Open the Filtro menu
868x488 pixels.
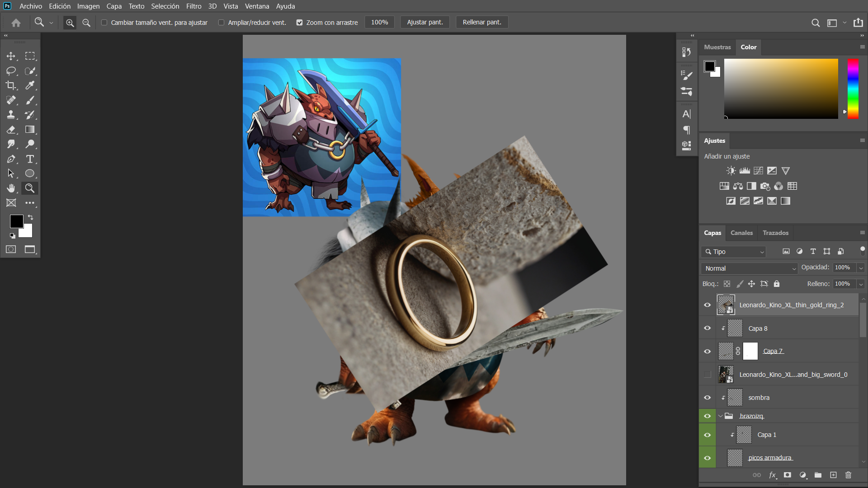pos(193,6)
